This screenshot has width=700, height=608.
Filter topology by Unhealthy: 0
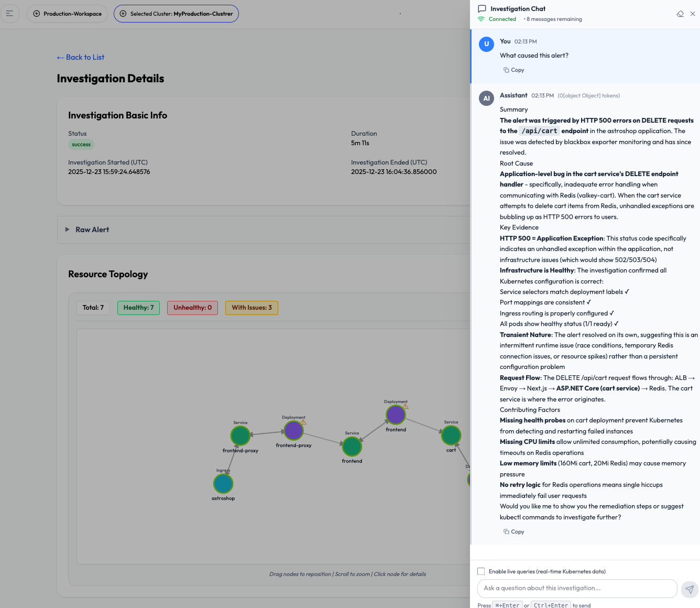(x=192, y=308)
